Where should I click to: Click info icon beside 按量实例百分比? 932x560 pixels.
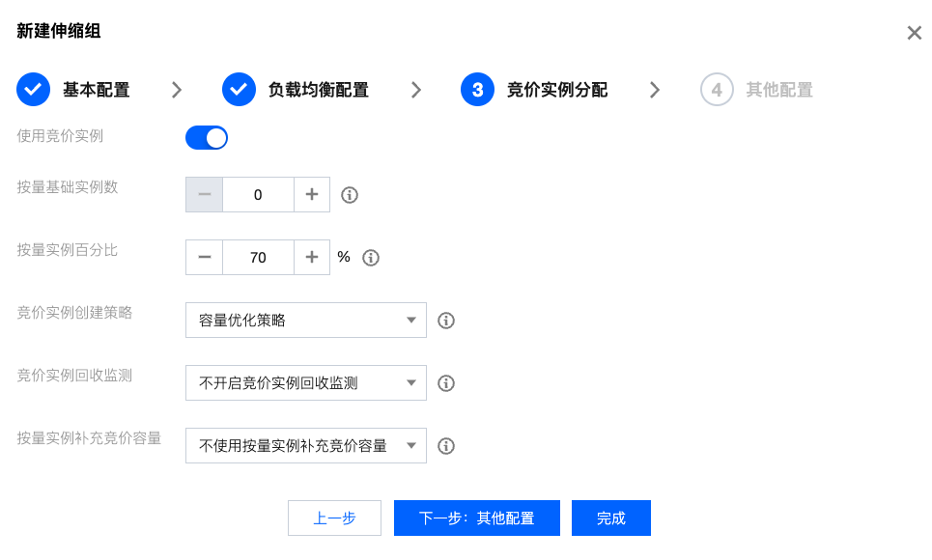(371, 258)
